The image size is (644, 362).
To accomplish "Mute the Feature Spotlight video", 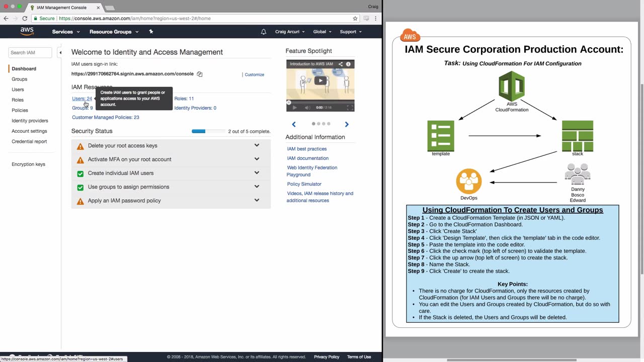I will click(307, 108).
